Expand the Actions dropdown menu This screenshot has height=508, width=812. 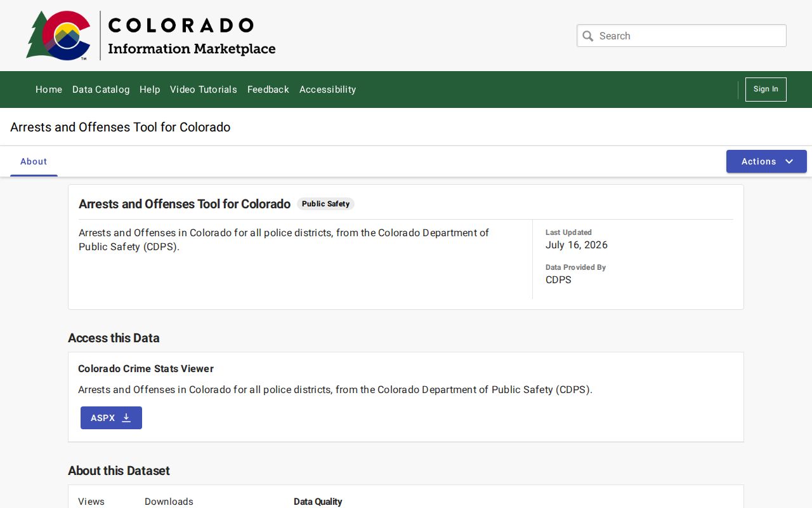[x=766, y=161]
